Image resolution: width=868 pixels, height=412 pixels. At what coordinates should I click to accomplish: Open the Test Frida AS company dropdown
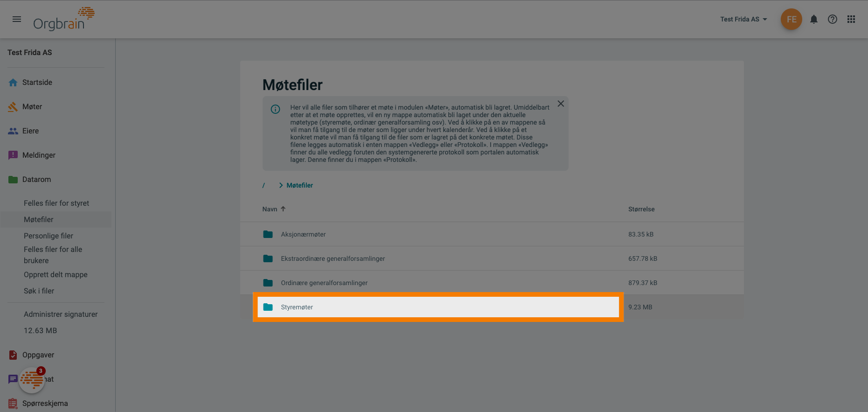click(x=743, y=19)
